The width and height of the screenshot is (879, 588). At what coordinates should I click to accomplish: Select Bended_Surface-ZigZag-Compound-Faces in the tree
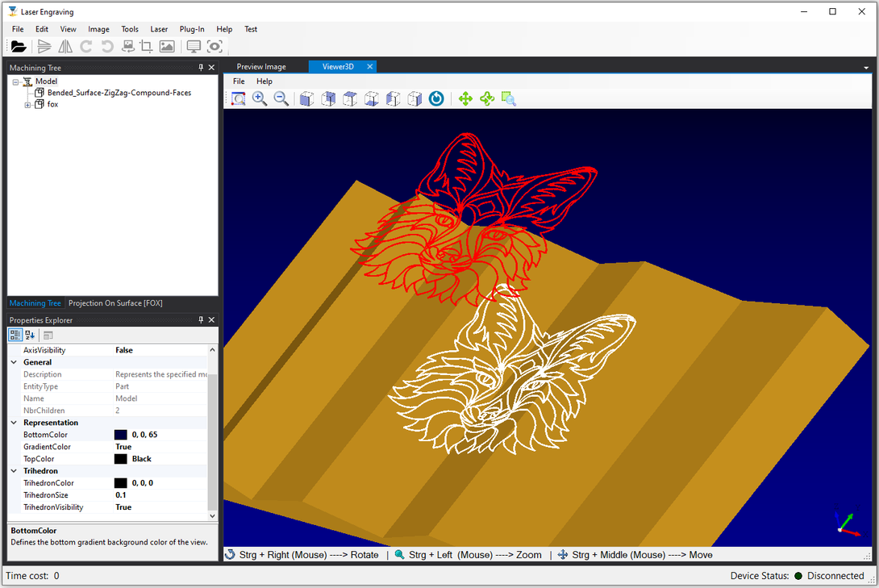coord(119,93)
